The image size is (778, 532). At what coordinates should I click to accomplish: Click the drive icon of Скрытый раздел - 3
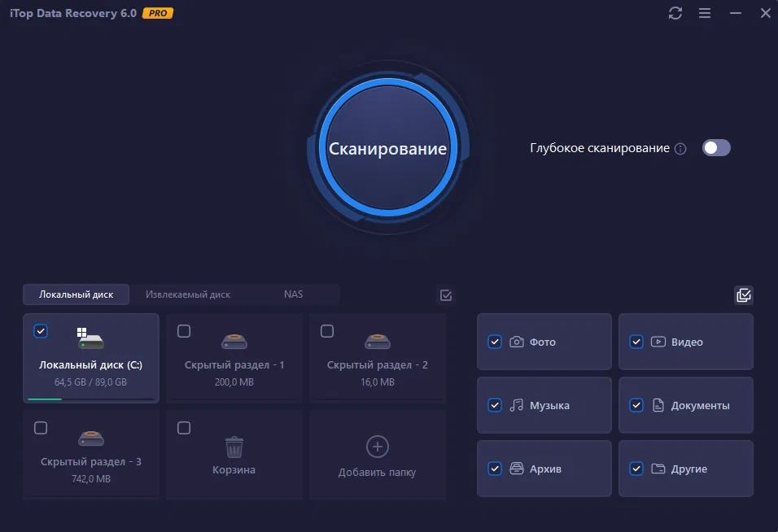91,438
